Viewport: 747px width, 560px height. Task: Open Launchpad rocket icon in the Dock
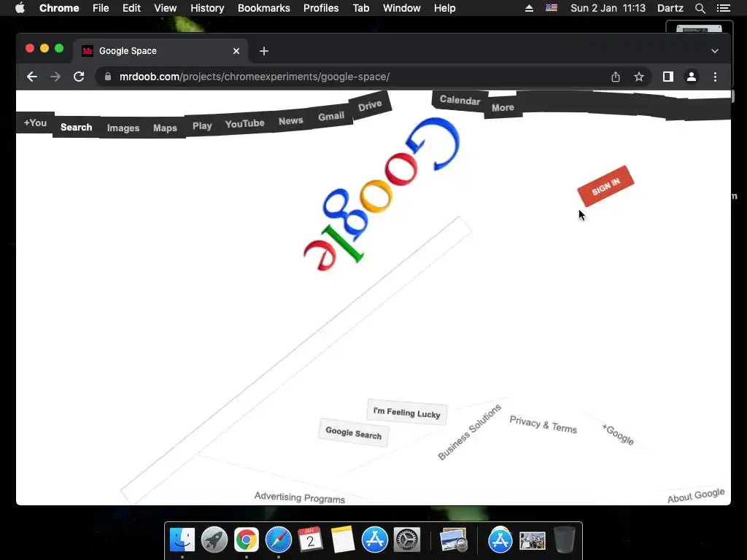coord(214,540)
